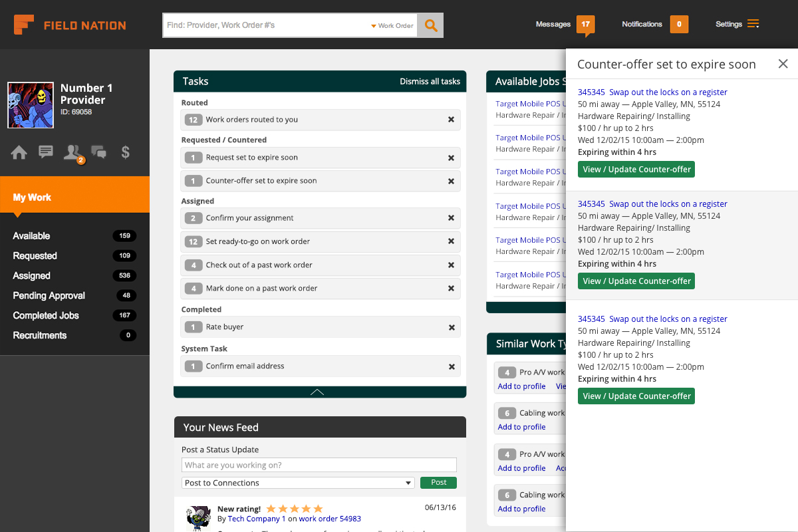Click the Field Nation logo
This screenshot has width=798, height=532.
tap(70, 25)
